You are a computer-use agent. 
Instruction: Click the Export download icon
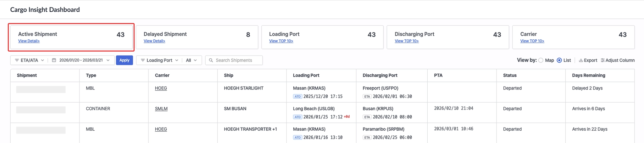581,60
